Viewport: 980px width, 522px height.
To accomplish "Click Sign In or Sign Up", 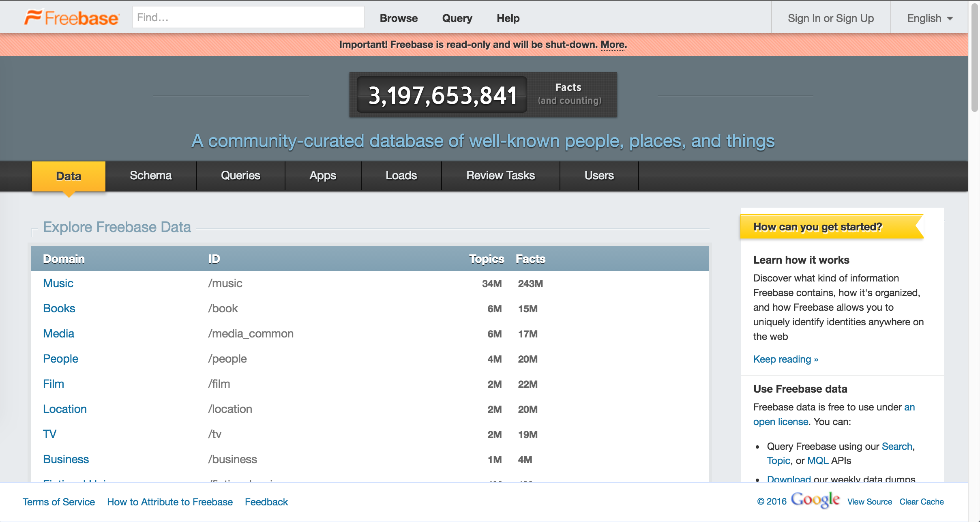I will 831,18.
